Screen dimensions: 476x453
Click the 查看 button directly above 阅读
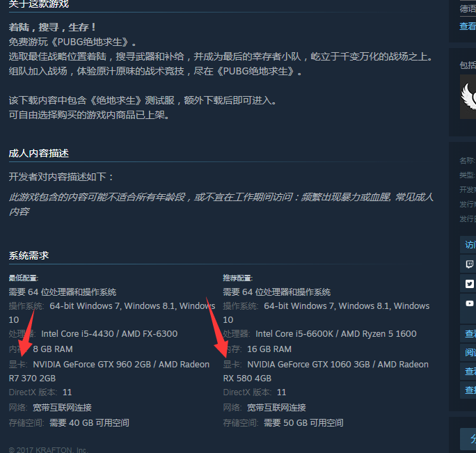468,333
